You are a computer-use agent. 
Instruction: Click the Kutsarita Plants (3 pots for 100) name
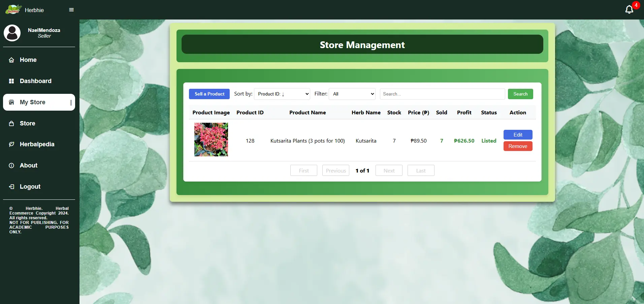click(308, 141)
